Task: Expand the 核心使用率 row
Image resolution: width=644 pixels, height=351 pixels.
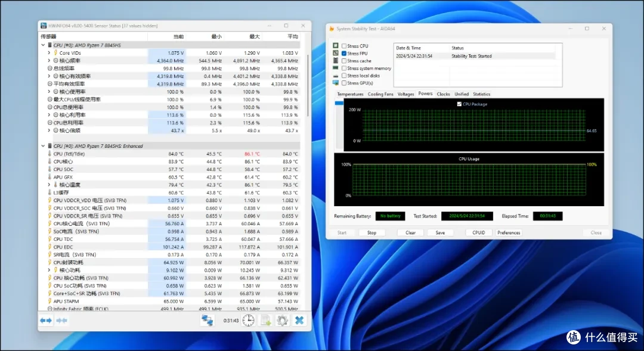Action: coord(49,92)
